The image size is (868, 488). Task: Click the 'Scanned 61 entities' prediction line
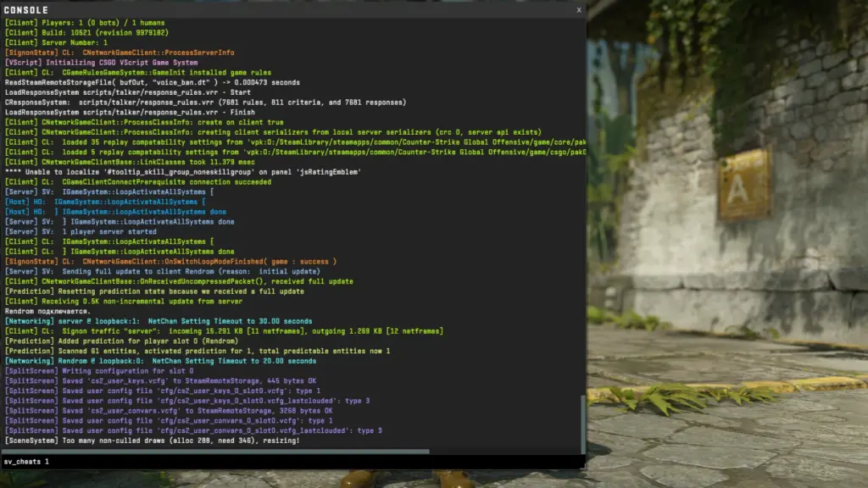pyautogui.click(x=197, y=352)
